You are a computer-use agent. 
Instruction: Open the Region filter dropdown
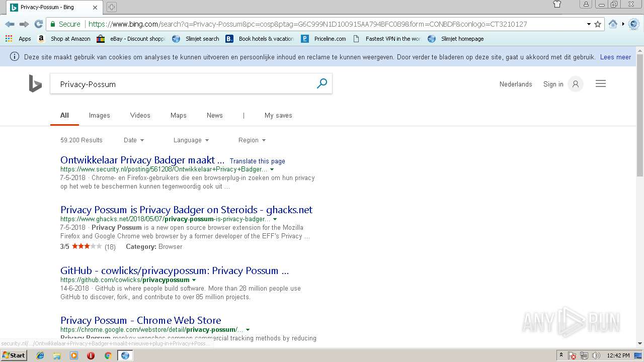pyautogui.click(x=252, y=140)
